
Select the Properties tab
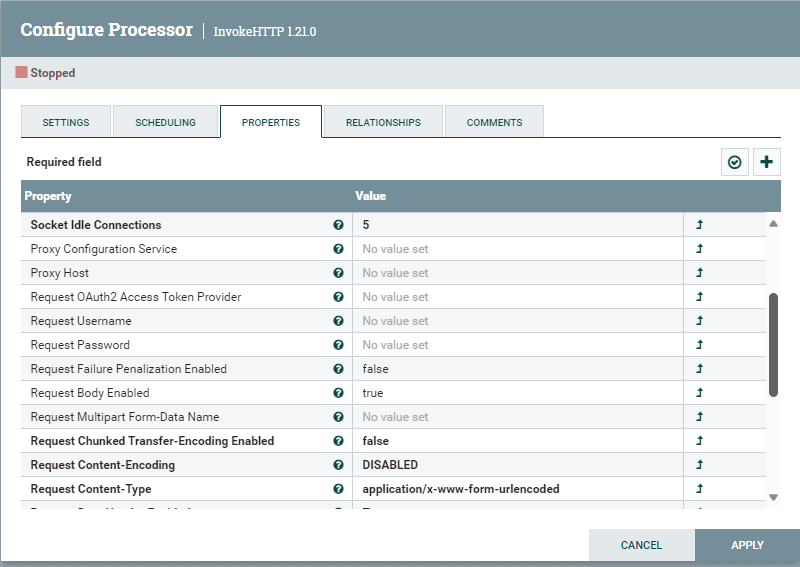[x=271, y=122]
